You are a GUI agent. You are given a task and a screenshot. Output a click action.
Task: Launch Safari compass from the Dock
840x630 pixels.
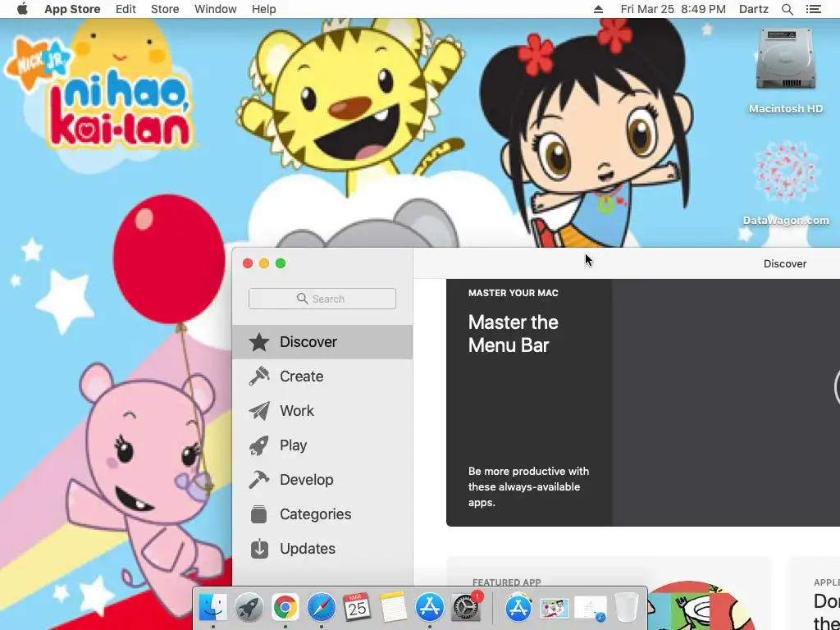click(x=322, y=608)
